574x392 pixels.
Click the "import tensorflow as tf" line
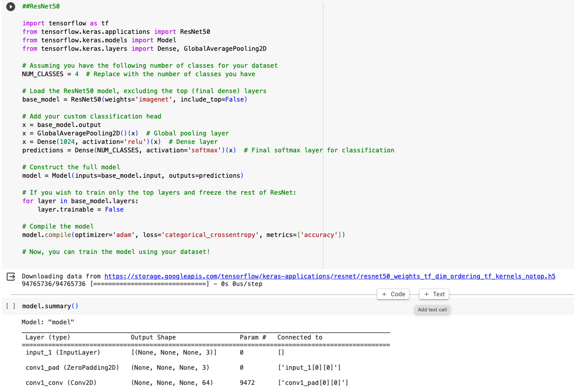coord(66,23)
